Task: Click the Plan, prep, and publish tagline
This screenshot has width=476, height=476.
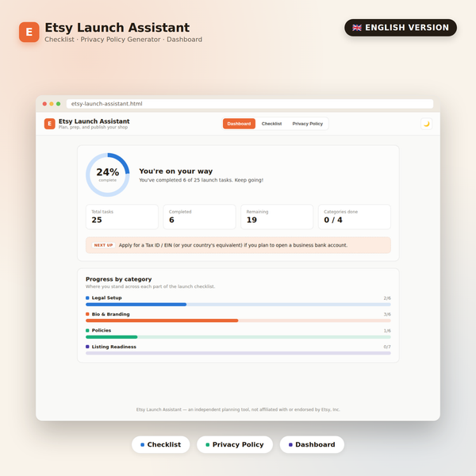Action: 93,128
